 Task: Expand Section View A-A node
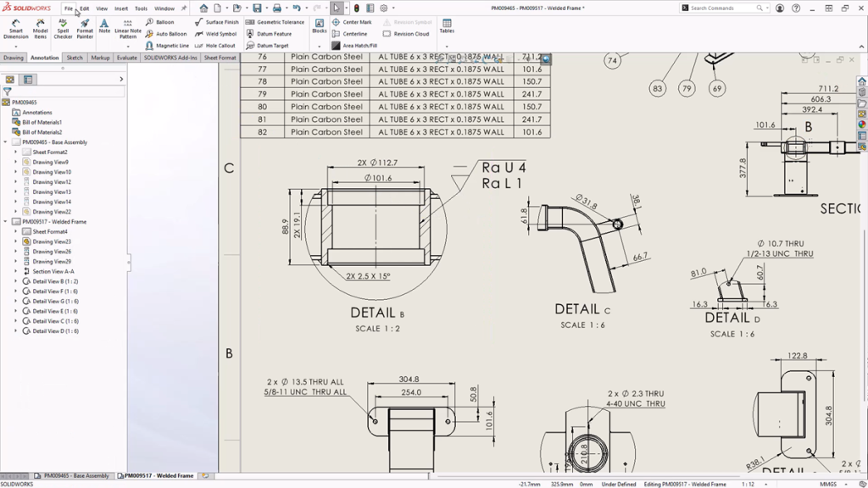coord(15,272)
